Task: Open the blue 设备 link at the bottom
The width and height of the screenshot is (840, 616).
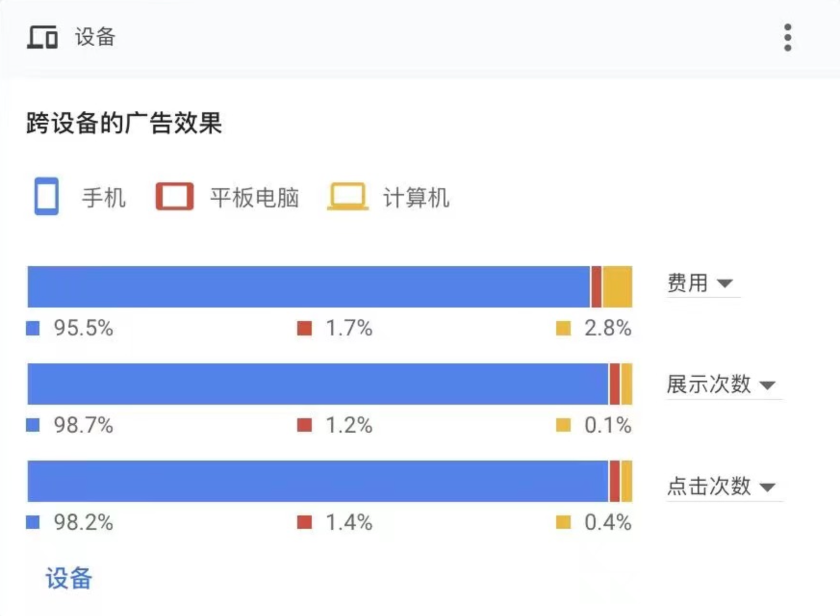Action: point(69,578)
